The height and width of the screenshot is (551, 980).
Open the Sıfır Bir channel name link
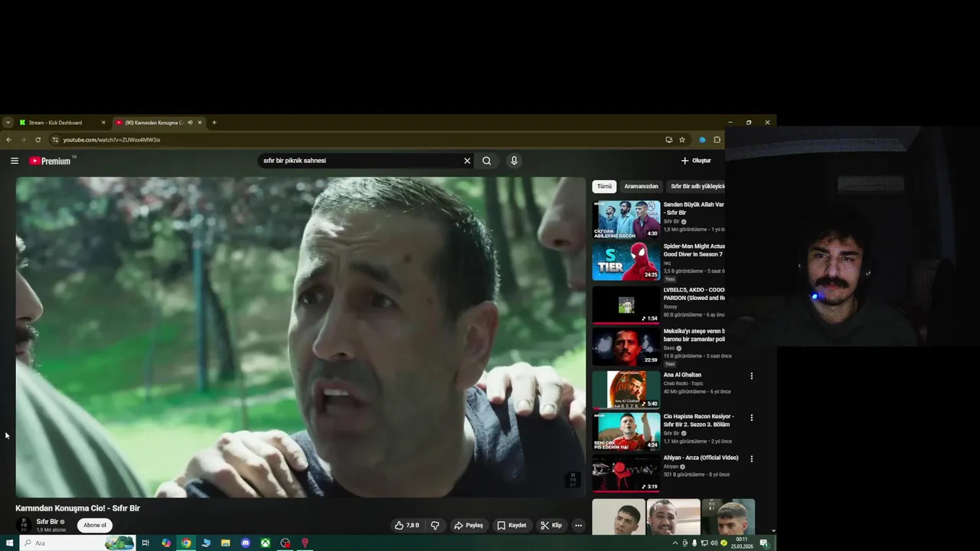pyautogui.click(x=47, y=522)
